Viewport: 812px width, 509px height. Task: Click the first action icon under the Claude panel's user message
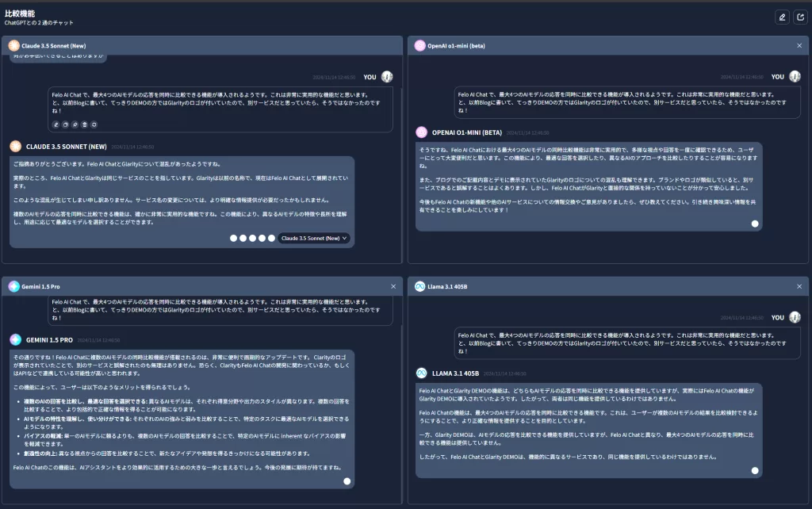pyautogui.click(x=56, y=124)
